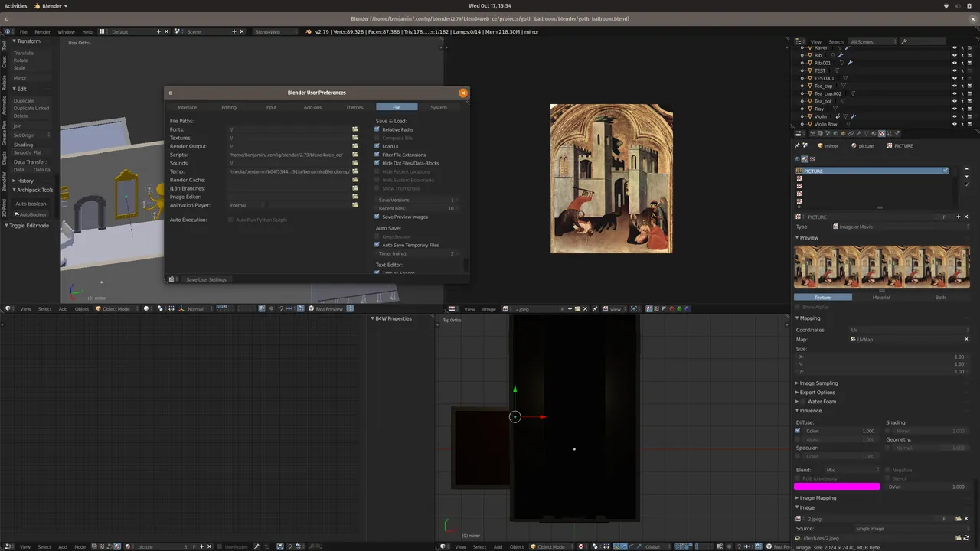The image size is (980, 551).
Task: Toggle Auto Save Temporary Files checkbox
Action: (377, 245)
